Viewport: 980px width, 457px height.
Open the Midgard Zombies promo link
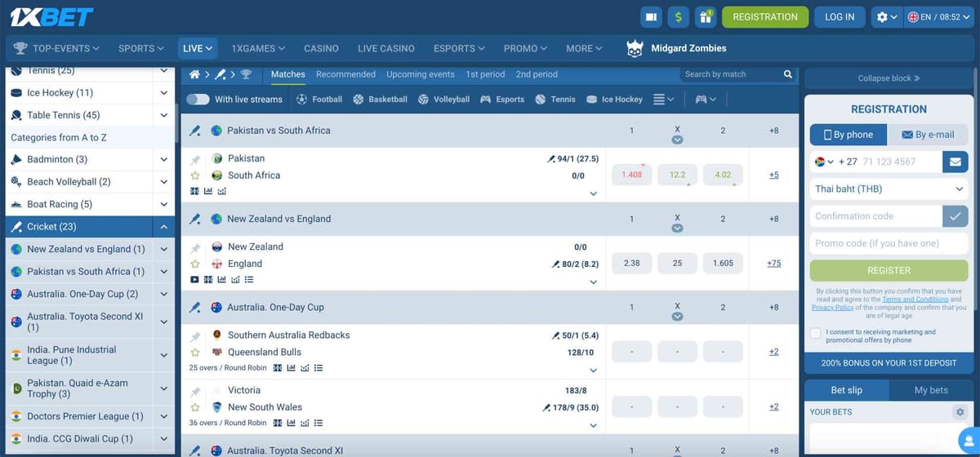(677, 48)
